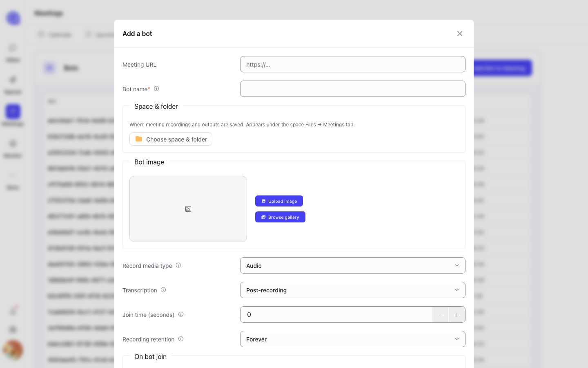The height and width of the screenshot is (368, 588).
Task: Click the bot image placeholder thumbnail
Action: pyautogui.click(x=188, y=209)
